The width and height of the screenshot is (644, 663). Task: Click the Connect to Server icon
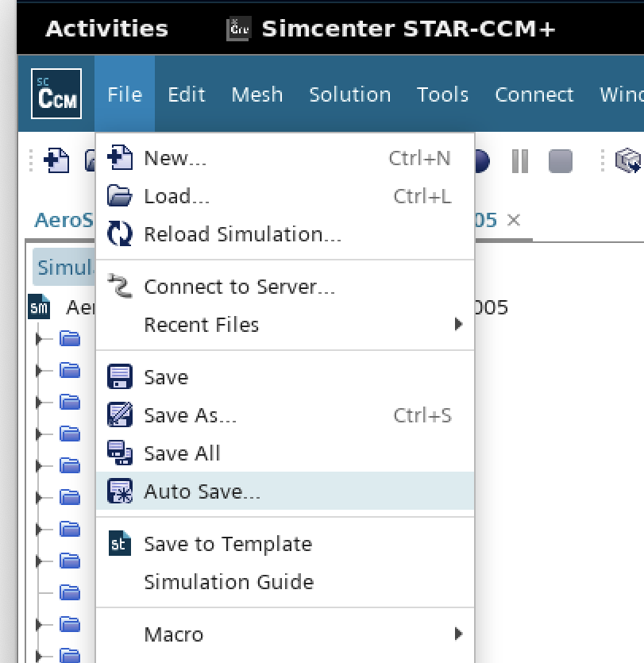click(x=120, y=286)
